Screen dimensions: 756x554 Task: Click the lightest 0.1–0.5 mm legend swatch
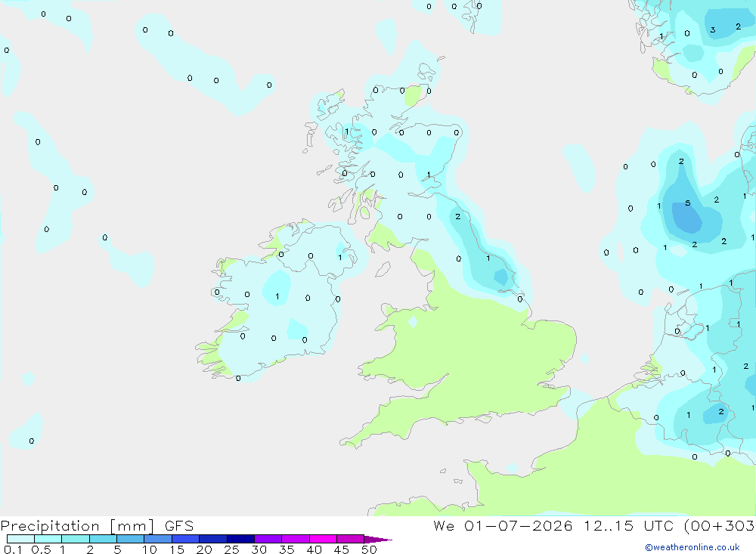coord(20,539)
